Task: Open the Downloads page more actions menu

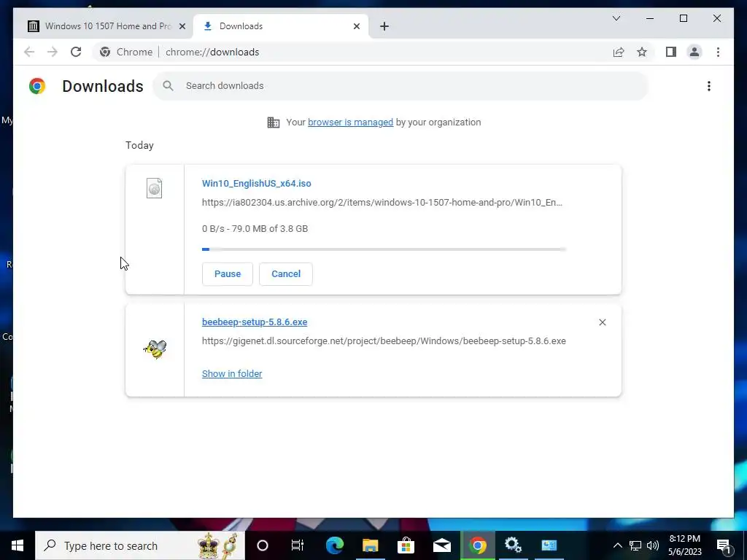Action: (709, 86)
